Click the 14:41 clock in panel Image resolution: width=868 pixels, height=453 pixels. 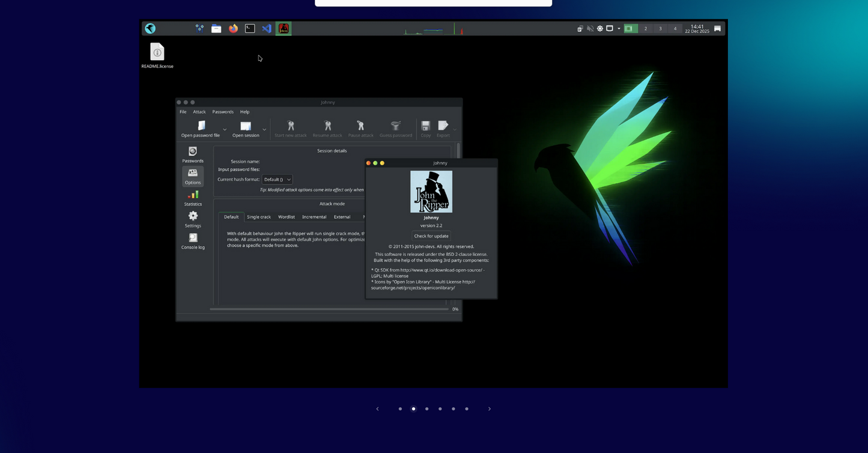click(697, 28)
